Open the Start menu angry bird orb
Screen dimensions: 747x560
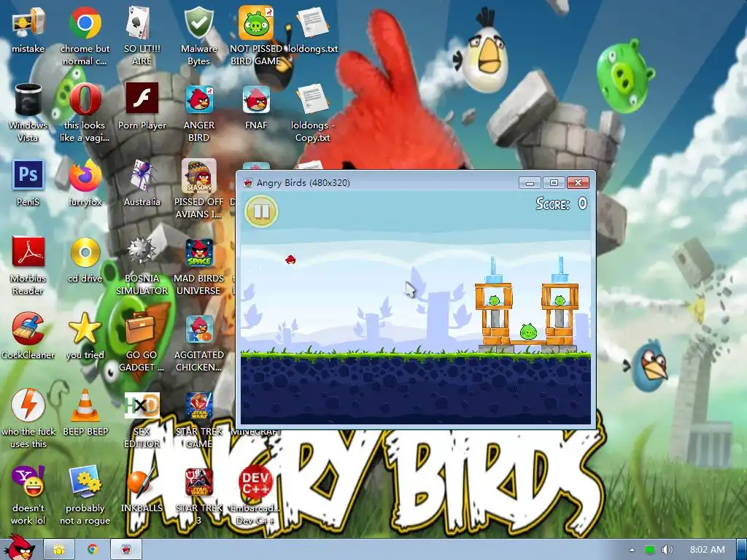(x=18, y=548)
